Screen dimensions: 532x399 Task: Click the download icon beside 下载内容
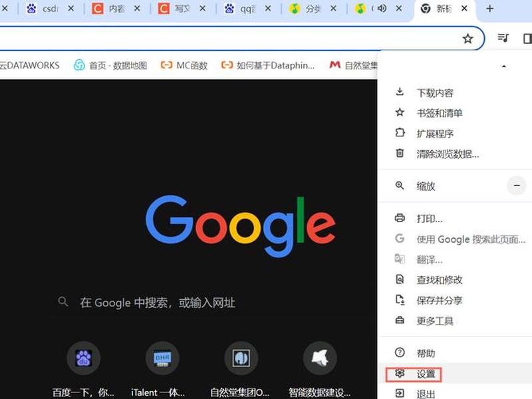click(400, 92)
